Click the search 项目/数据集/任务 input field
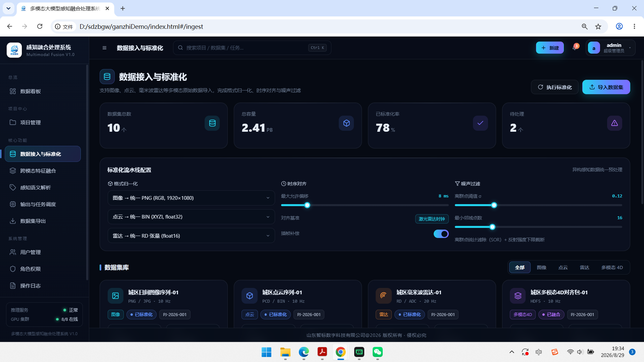This screenshot has height=362, width=644. [252, 48]
